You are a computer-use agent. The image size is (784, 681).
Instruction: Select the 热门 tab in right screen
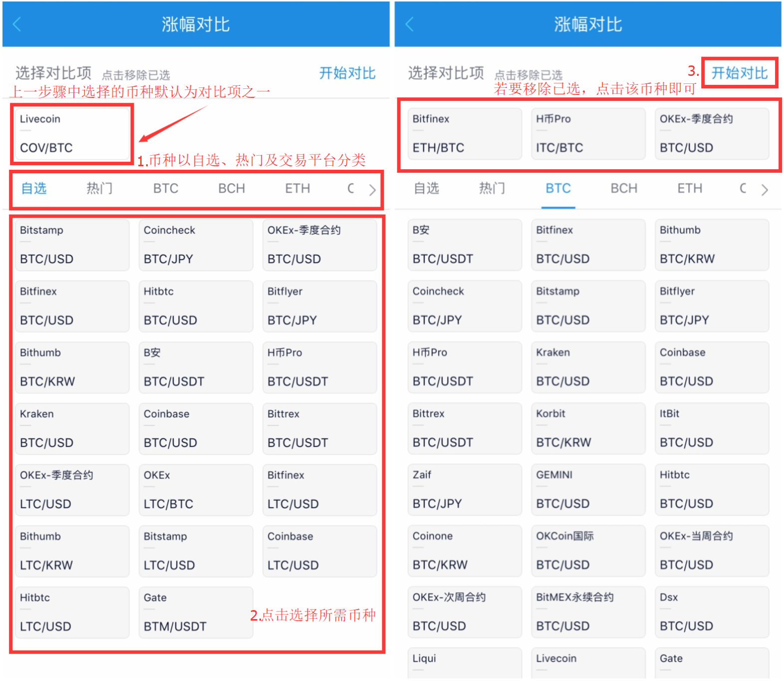493,188
